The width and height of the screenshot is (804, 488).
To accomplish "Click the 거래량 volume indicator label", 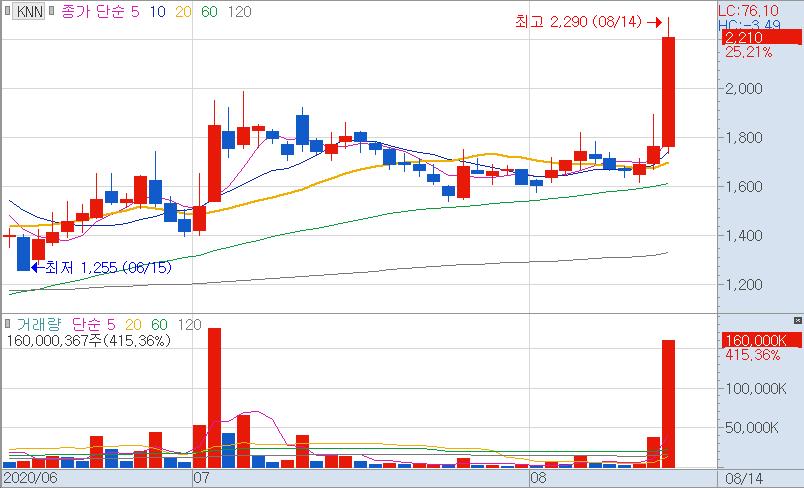I will point(39,324).
